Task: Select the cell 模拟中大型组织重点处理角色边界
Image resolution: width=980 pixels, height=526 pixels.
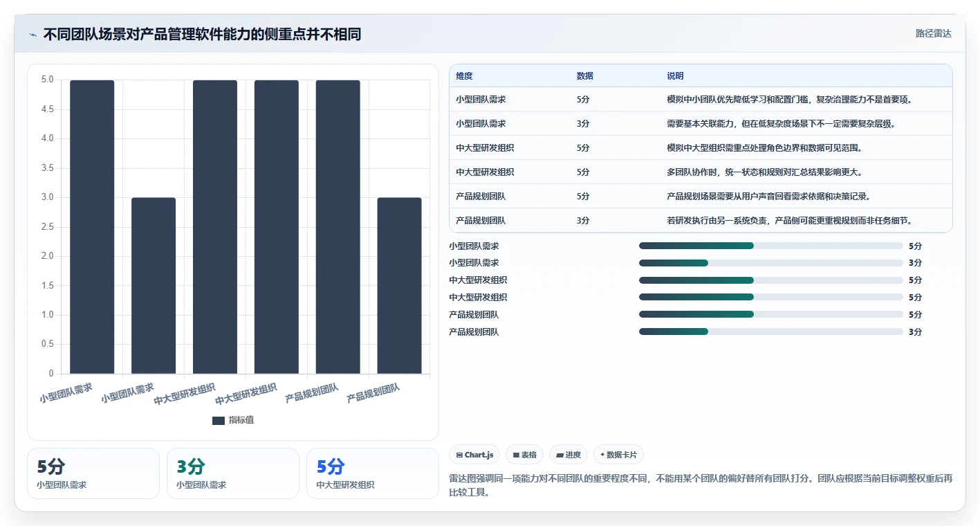Action: (764, 148)
